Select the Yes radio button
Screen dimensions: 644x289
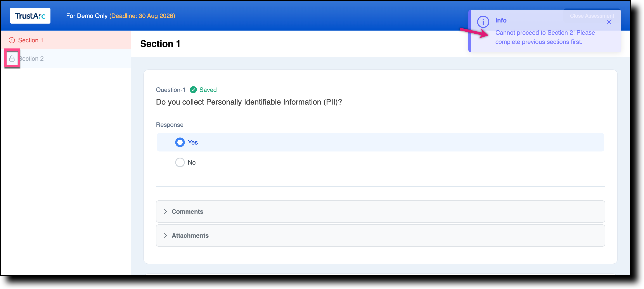click(180, 142)
